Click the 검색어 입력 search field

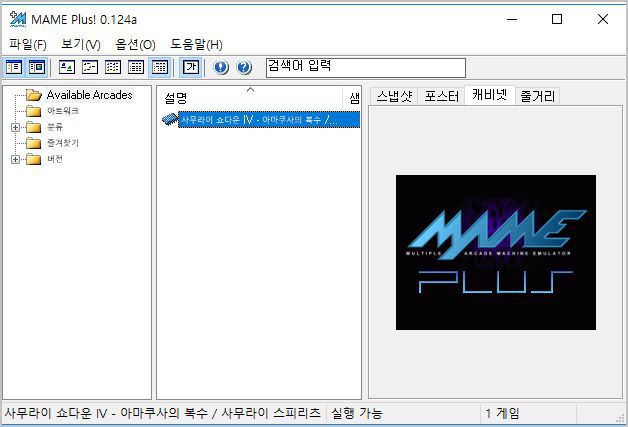[x=365, y=67]
